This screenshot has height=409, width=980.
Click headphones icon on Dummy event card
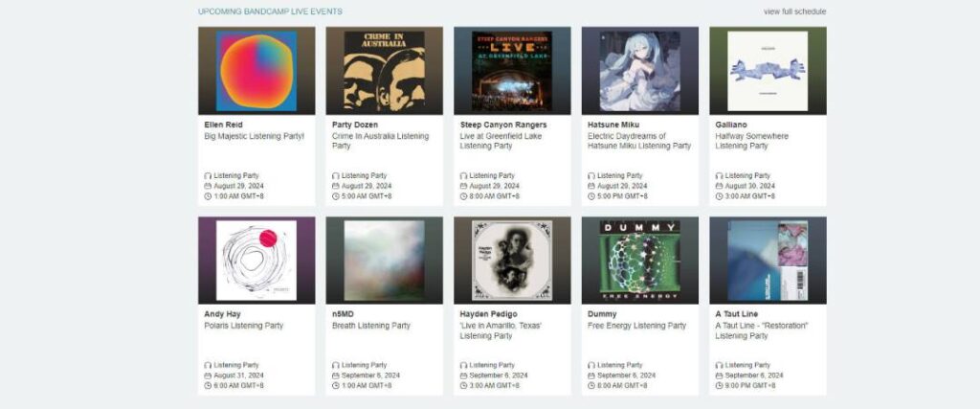(591, 366)
